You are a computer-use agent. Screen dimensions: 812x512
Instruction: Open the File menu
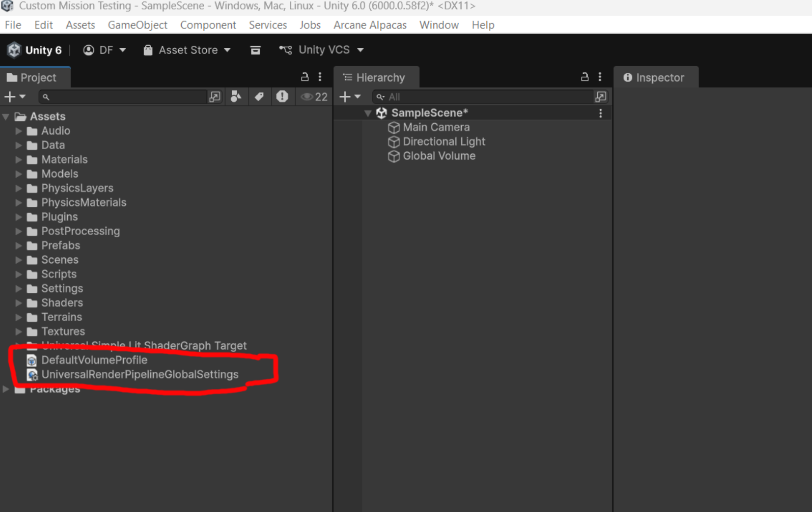point(13,25)
